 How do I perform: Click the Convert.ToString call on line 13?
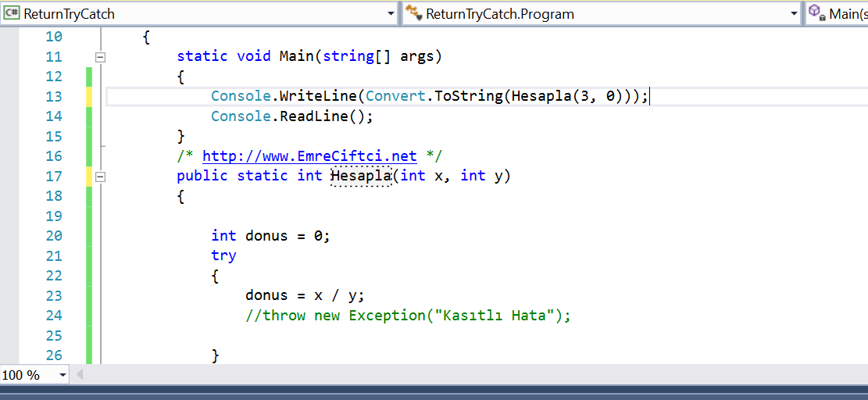434,96
